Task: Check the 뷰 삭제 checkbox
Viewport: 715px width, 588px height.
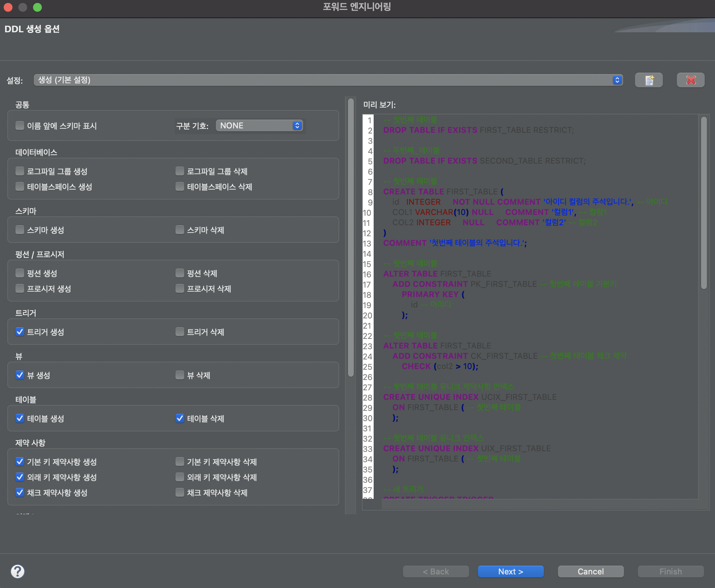Action: 180,375
